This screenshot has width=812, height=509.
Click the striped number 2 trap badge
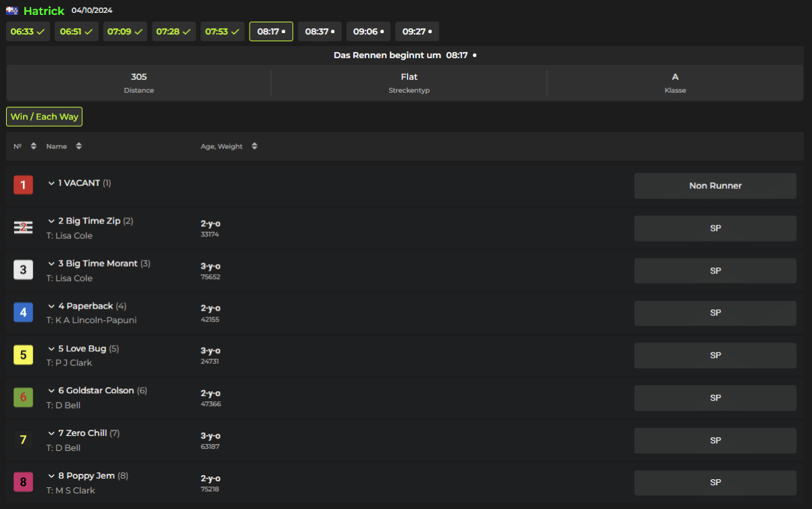23,227
